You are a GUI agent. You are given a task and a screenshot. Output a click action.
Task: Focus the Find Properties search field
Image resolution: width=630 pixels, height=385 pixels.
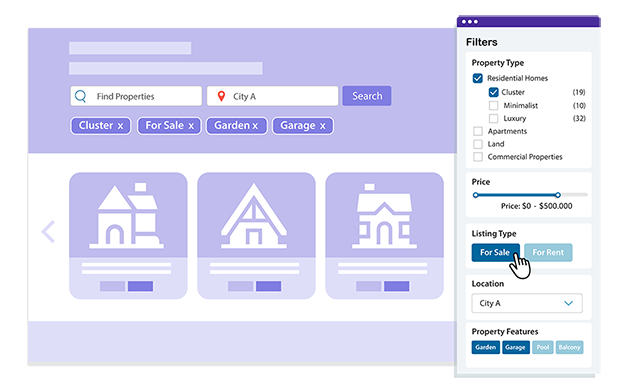136,96
